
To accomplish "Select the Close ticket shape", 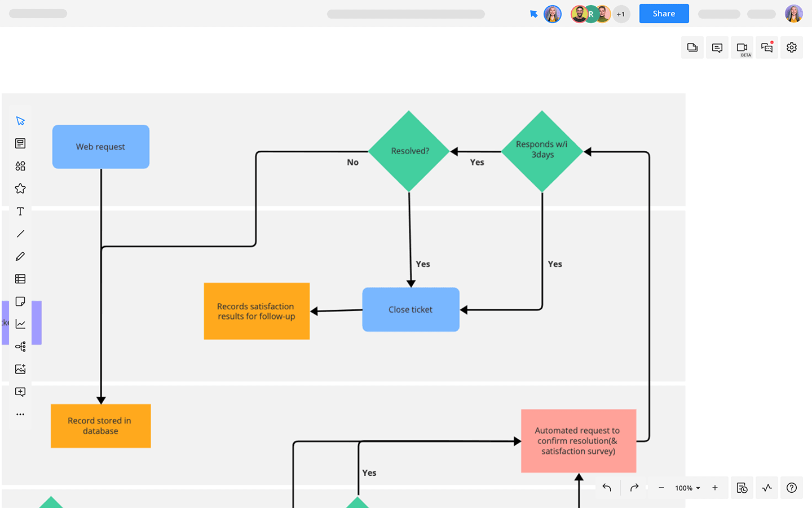I will point(411,309).
